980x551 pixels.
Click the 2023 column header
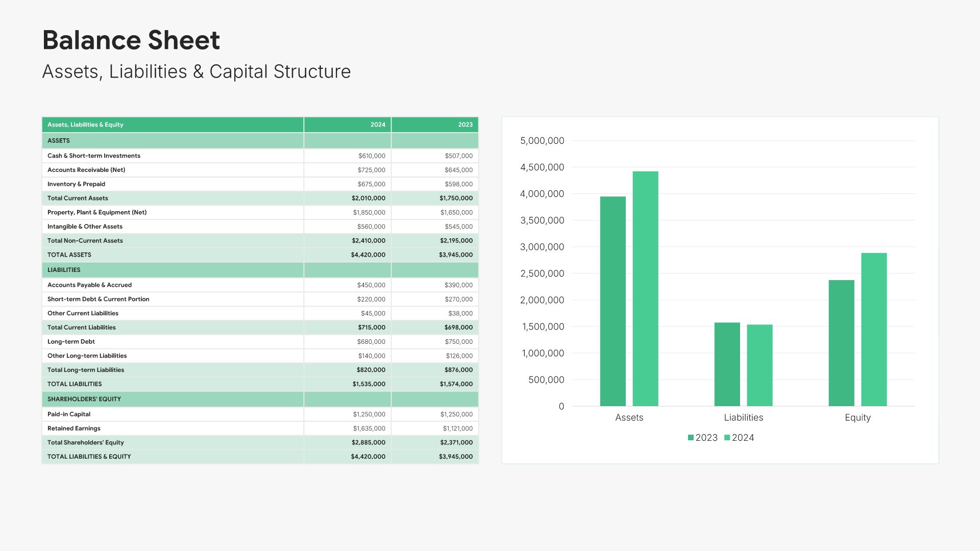coord(465,124)
